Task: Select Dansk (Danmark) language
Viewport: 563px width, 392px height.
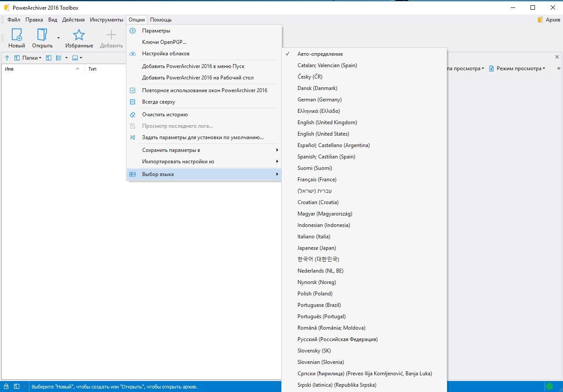Action: point(364,88)
